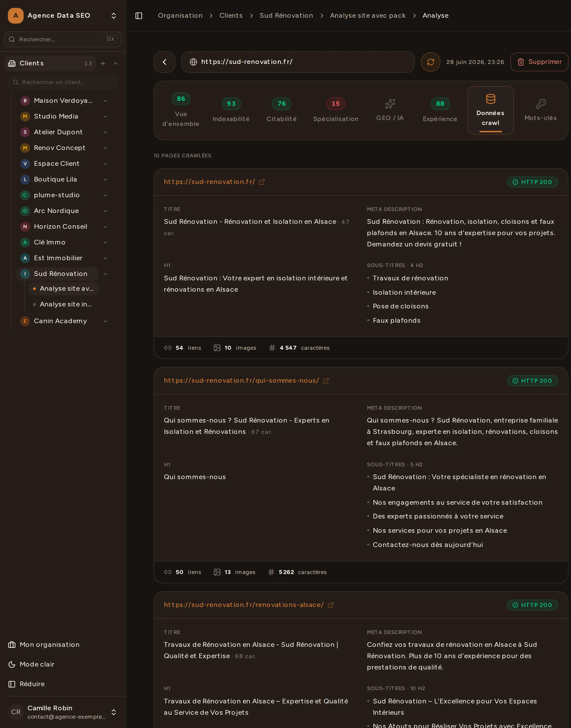Screen dimensions: 571x728
Task: Click the global Rechercher search field
Action: click(x=63, y=39)
